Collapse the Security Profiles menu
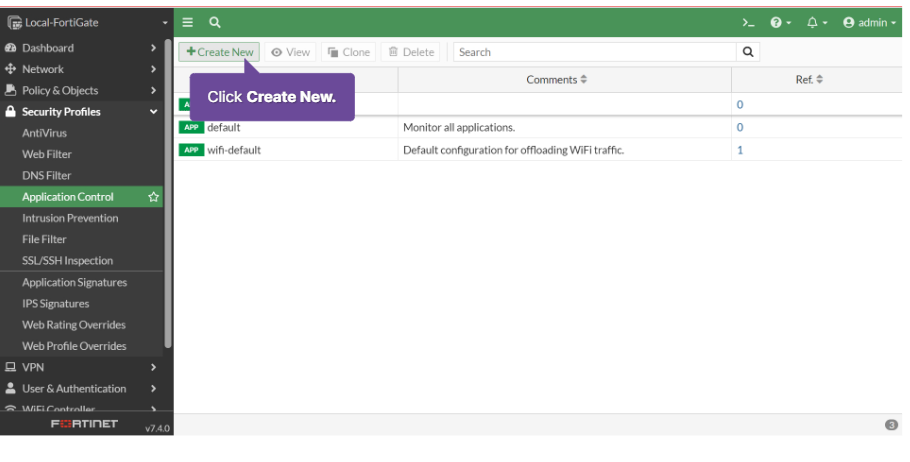 click(81, 111)
